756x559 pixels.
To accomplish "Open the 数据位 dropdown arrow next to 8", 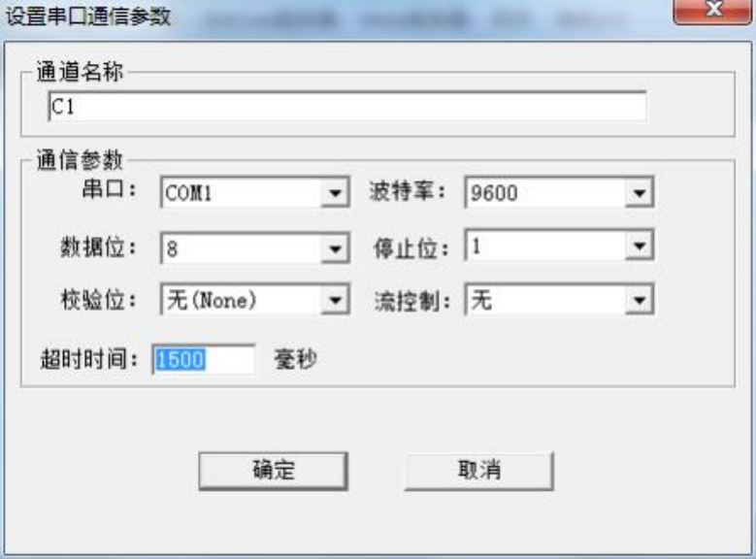I will pyautogui.click(x=336, y=248).
